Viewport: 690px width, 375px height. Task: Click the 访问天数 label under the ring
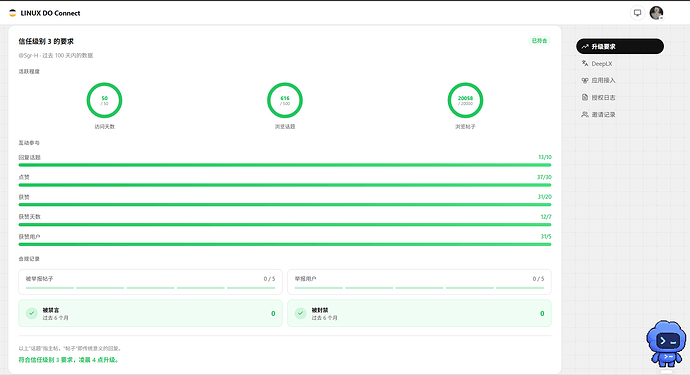tap(104, 126)
